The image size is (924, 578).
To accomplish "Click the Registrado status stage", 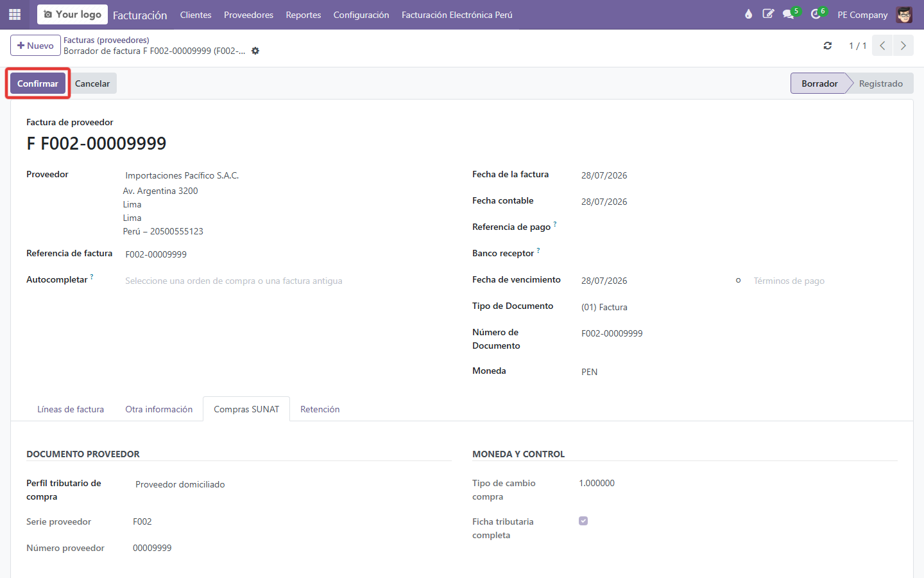I will click(880, 83).
